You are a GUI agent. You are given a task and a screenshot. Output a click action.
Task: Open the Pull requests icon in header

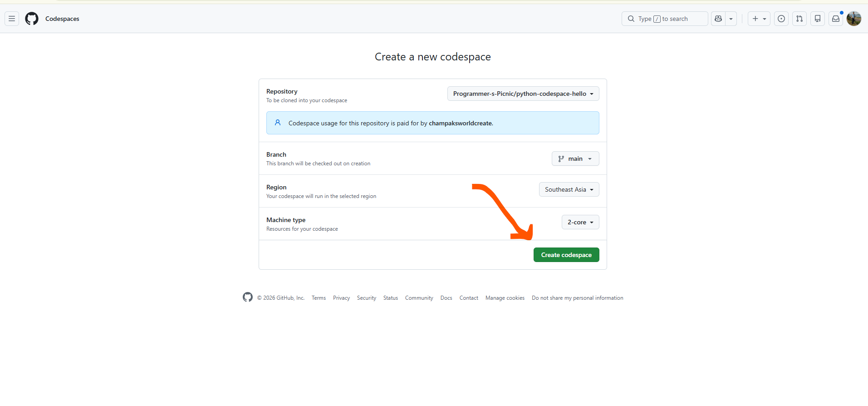click(x=799, y=19)
